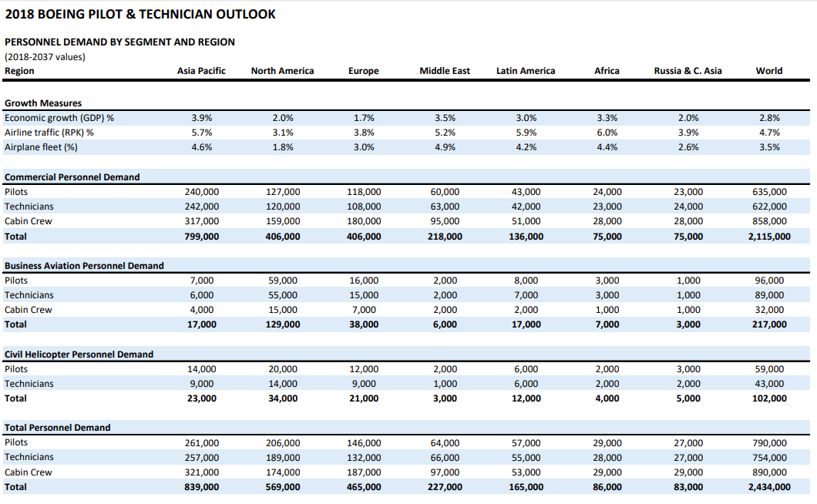Click total demand technicians Middle East '66,000'
This screenshot has height=504, width=817.
(445, 458)
